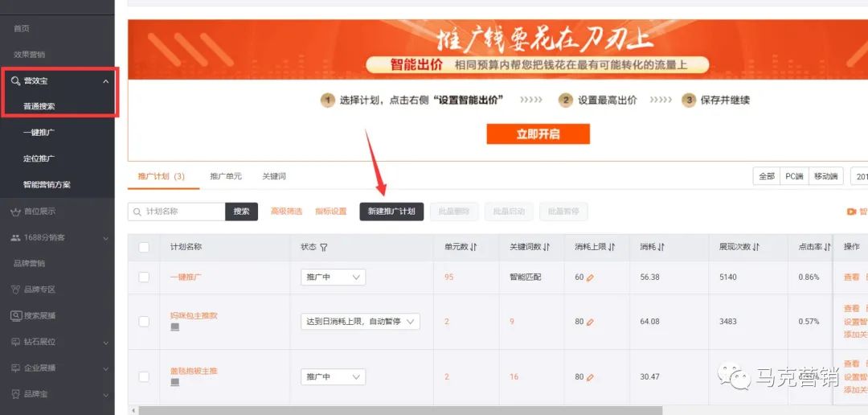This screenshot has width=868, height=415.
Task: Check the 妈咪包主推款 row checkbox
Action: point(144,322)
